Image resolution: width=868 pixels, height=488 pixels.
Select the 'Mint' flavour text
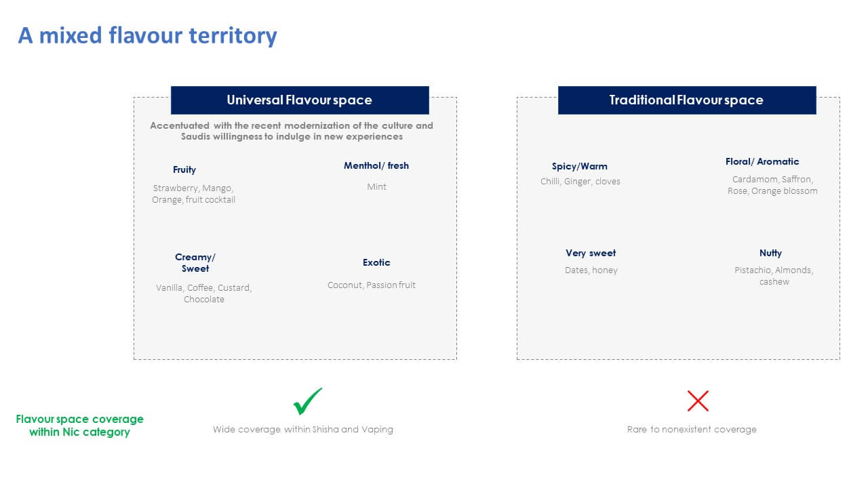click(376, 186)
